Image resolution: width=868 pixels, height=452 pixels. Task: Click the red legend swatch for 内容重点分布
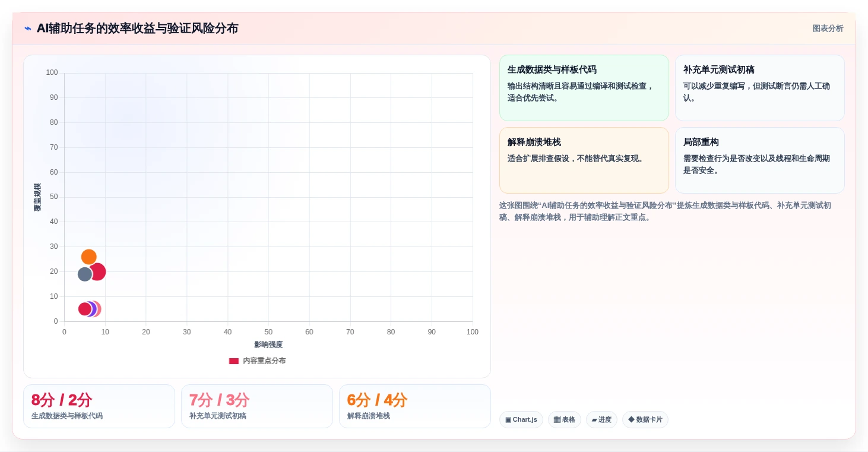coord(234,361)
